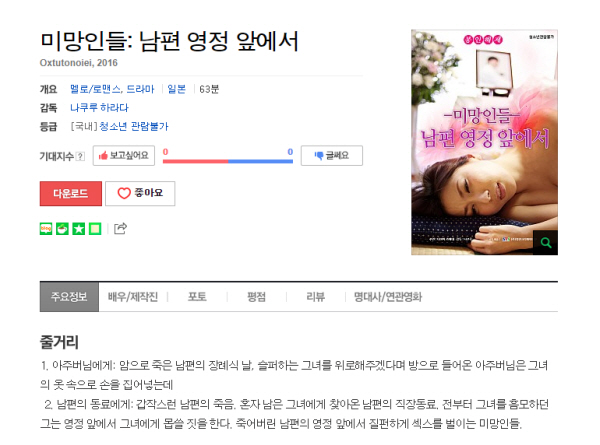Click the green star bookmark icon
The image size is (600, 445).
pos(79,229)
